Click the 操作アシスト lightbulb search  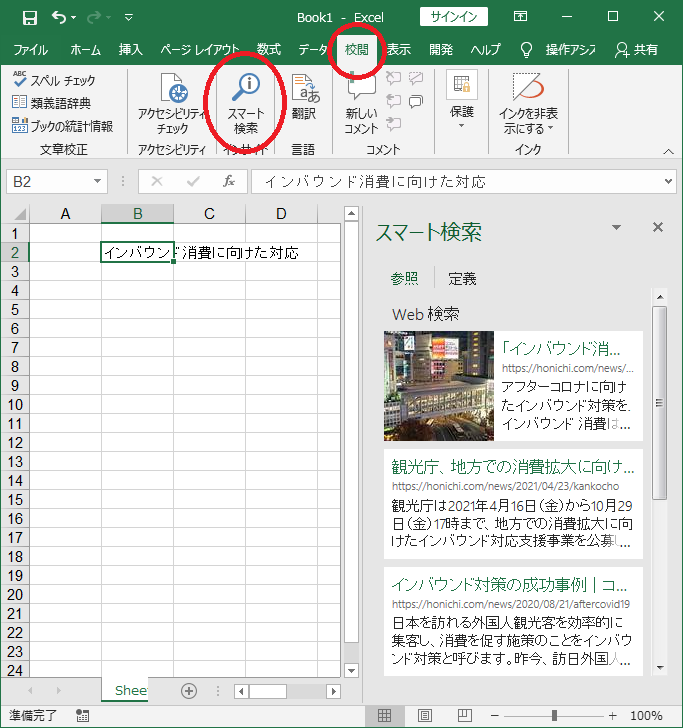[x=558, y=49]
